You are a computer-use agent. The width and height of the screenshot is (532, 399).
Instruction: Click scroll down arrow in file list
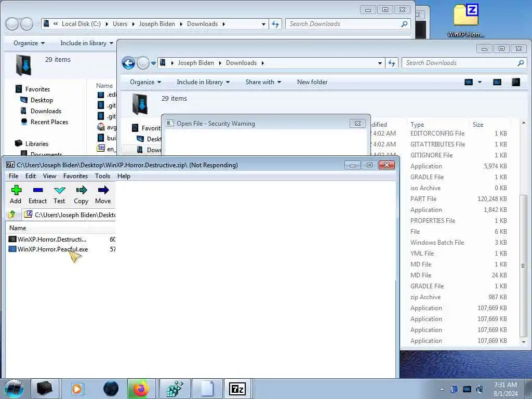pyautogui.click(x=524, y=342)
